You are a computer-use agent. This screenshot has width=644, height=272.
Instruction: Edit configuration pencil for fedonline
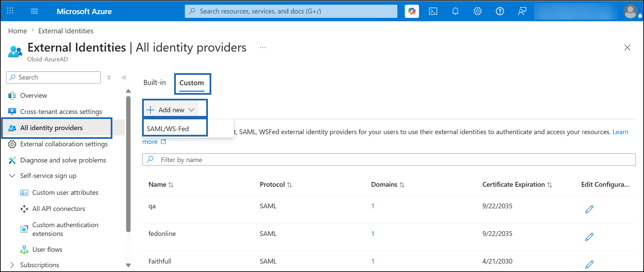click(589, 237)
